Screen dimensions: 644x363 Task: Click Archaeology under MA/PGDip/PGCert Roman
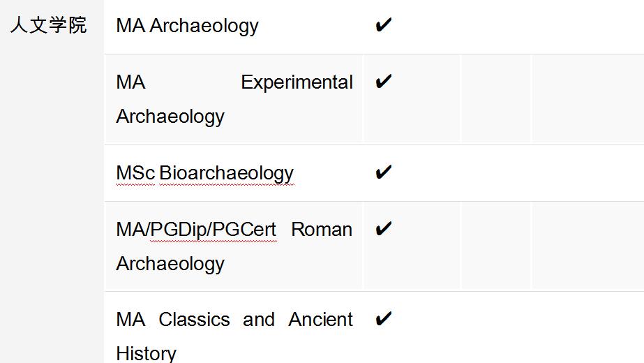pos(170,264)
